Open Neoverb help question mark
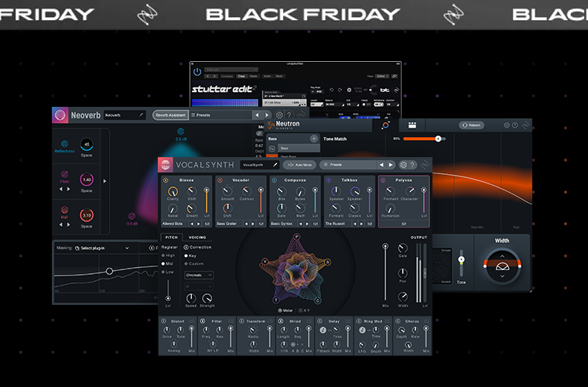Viewport: 588px width, 387px height. tap(289, 115)
